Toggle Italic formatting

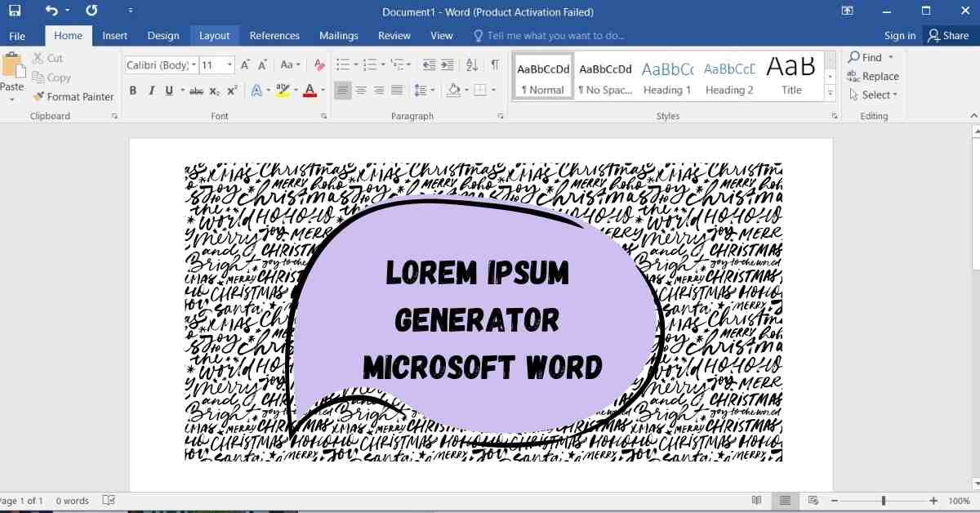(151, 91)
